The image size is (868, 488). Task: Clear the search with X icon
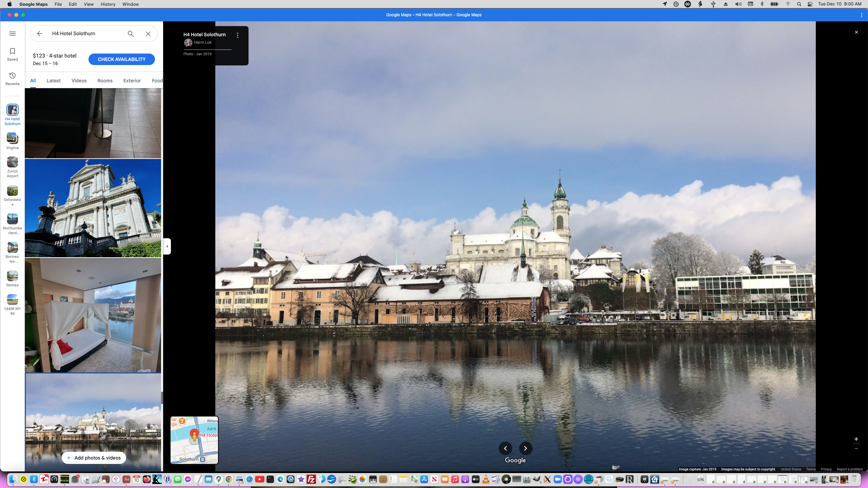[x=148, y=34]
